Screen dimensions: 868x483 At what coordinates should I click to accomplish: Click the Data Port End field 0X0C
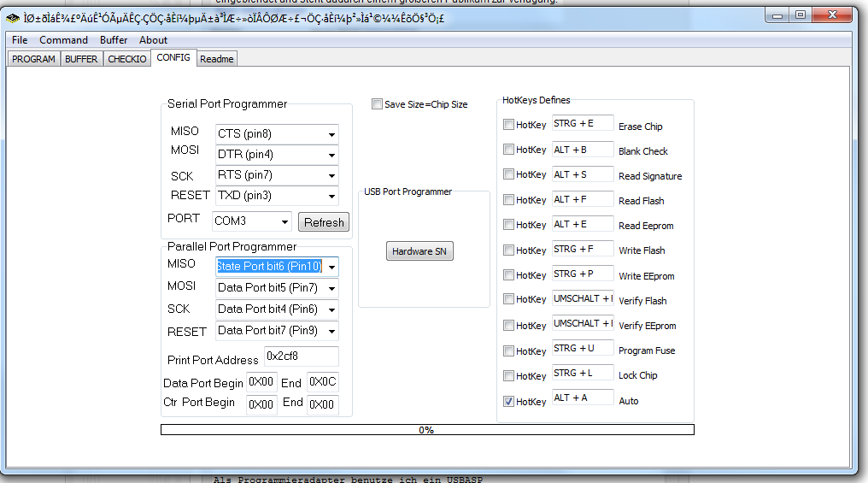point(323,382)
